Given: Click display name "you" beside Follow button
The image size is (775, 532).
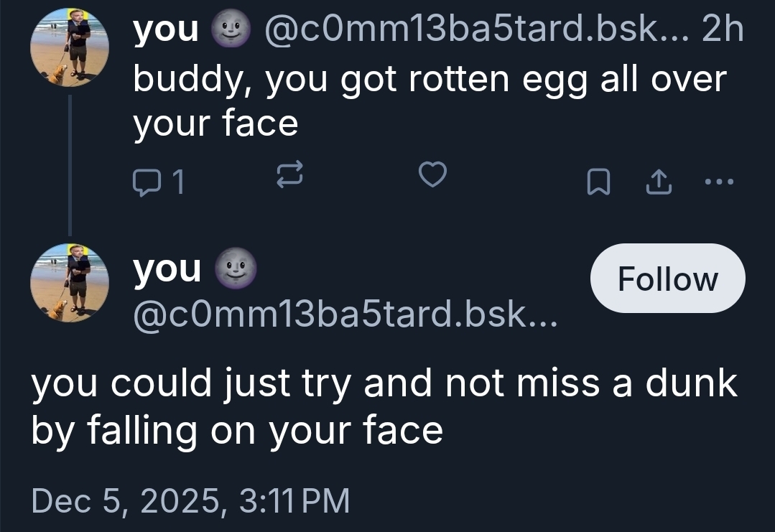Looking at the screenshot, I should click(167, 269).
